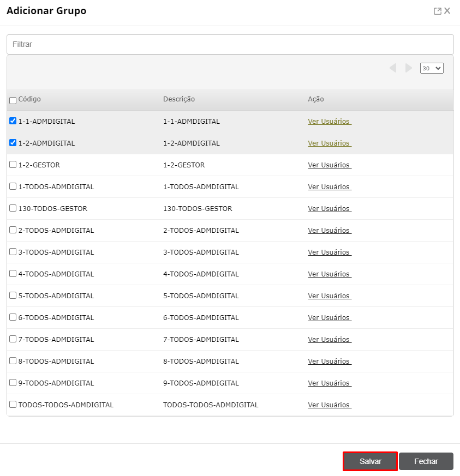This screenshot has height=476, width=460.
Task: Open dialog in new window icon
Action: (437, 11)
